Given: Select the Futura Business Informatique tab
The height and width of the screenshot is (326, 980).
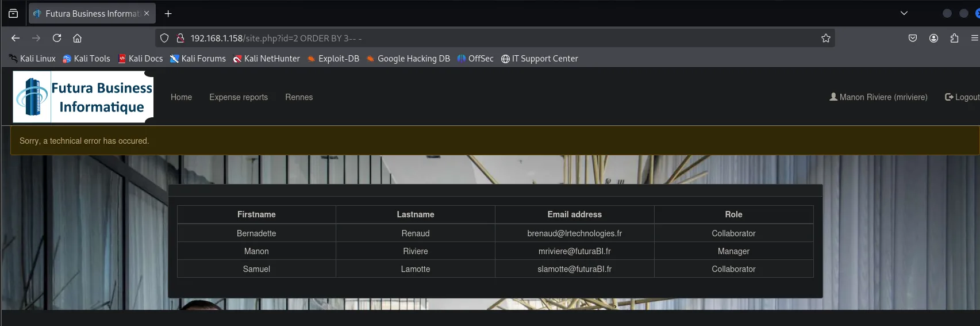Looking at the screenshot, I should (x=92, y=13).
